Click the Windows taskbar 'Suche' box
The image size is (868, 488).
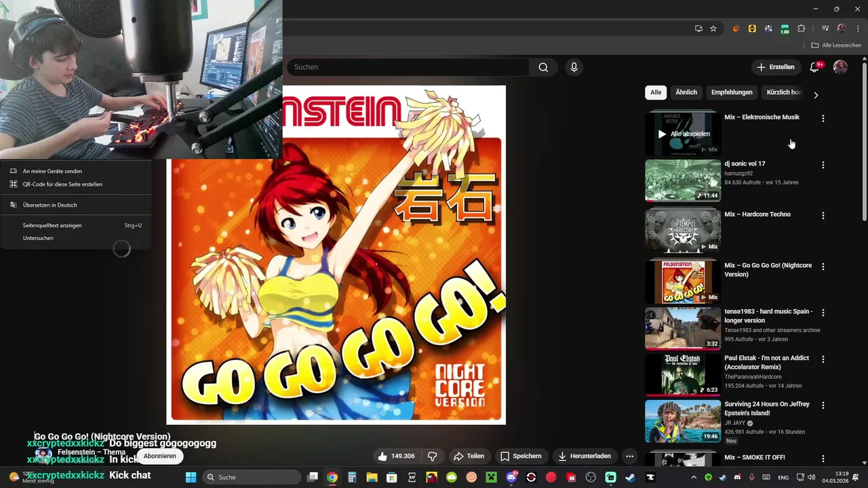(252, 477)
